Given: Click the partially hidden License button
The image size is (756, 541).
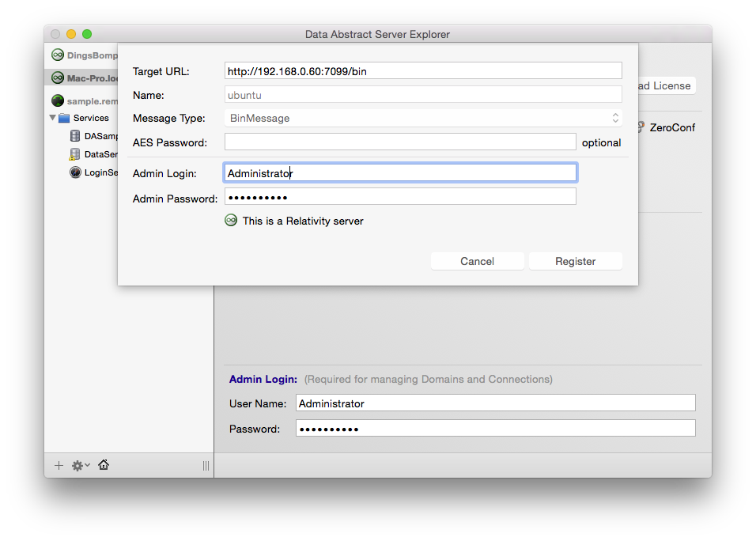Looking at the screenshot, I should pos(667,86).
